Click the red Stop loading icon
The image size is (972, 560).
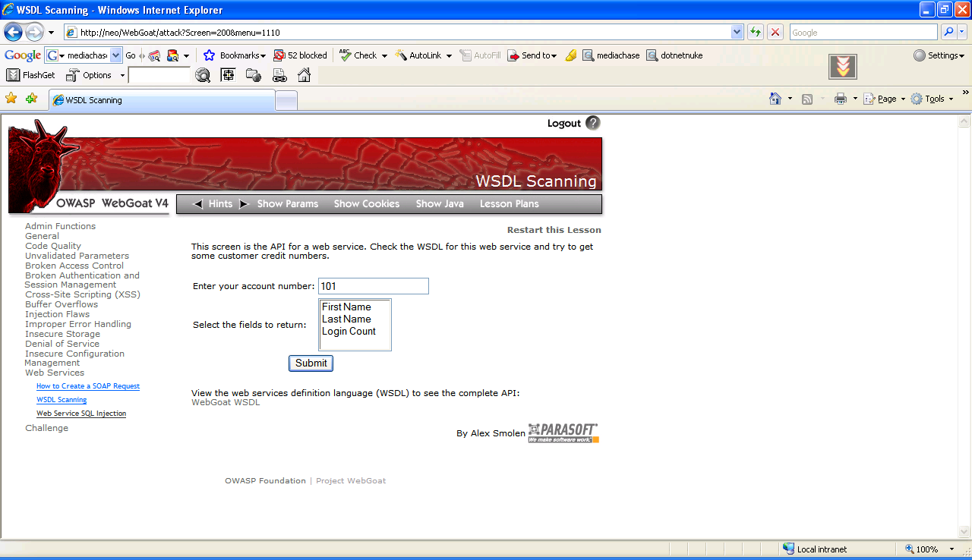click(775, 32)
